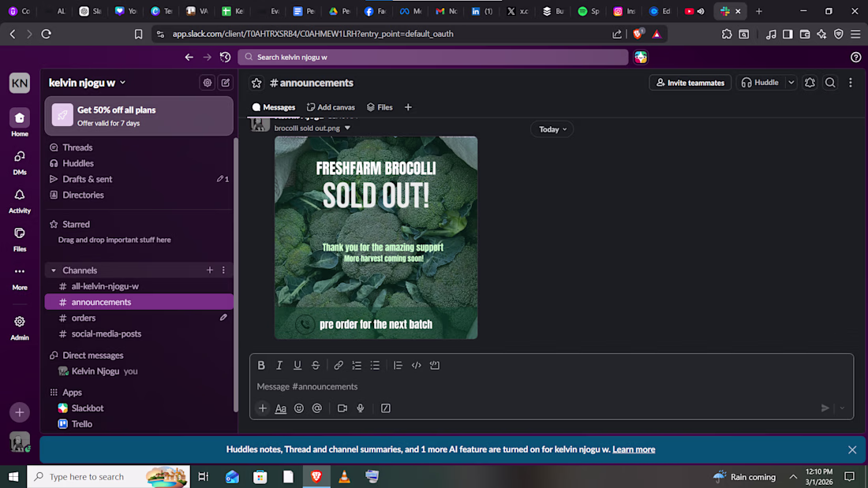Screen dimensions: 868x488
Task: Open More in the left rail
Action: tap(20, 278)
